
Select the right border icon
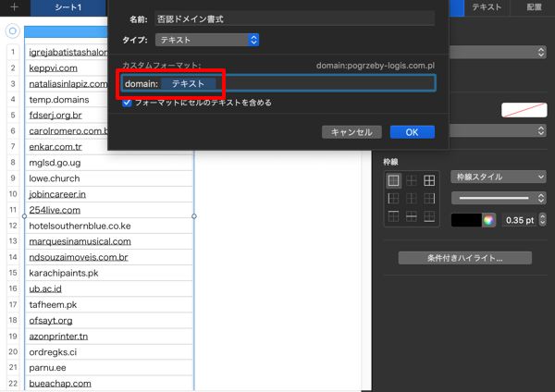point(429,198)
